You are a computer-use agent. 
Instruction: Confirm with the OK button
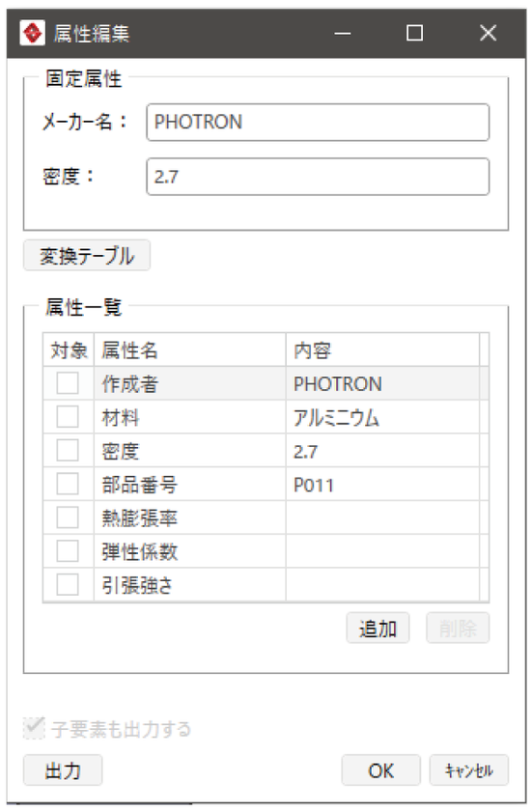[381, 770]
